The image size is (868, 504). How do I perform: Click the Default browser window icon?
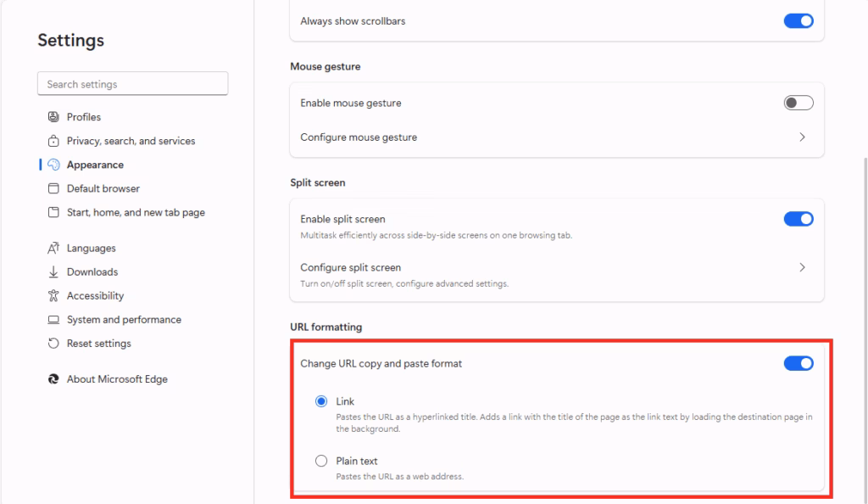[x=53, y=188]
